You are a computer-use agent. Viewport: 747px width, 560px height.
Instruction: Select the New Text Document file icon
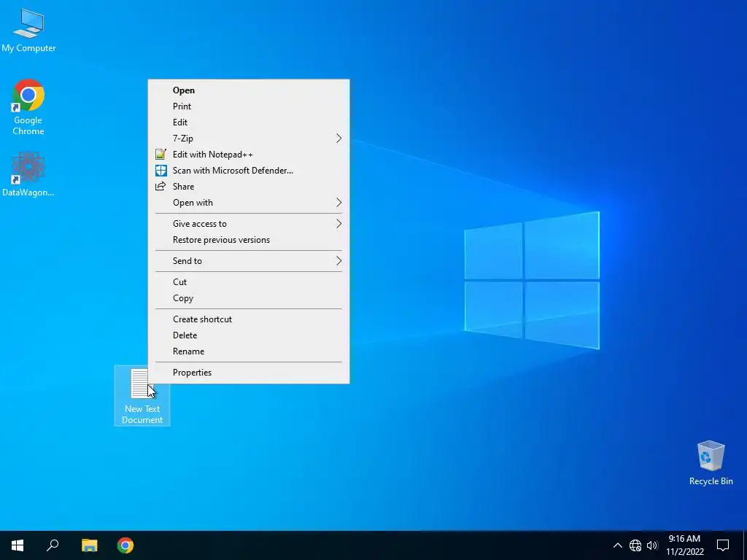coord(142,395)
